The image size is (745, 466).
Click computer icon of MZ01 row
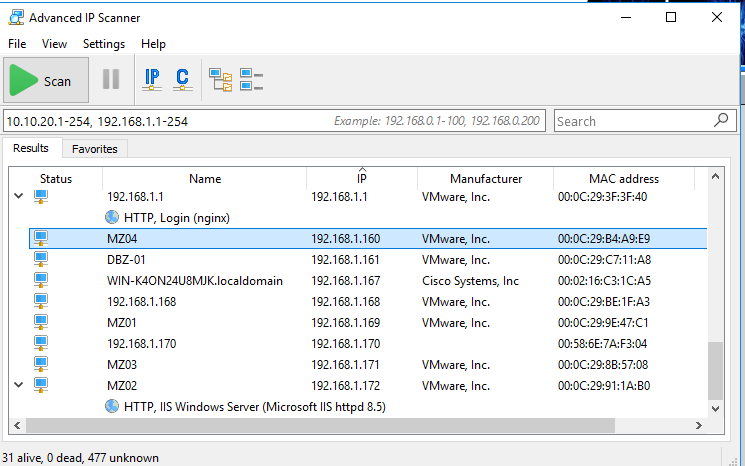click(41, 322)
